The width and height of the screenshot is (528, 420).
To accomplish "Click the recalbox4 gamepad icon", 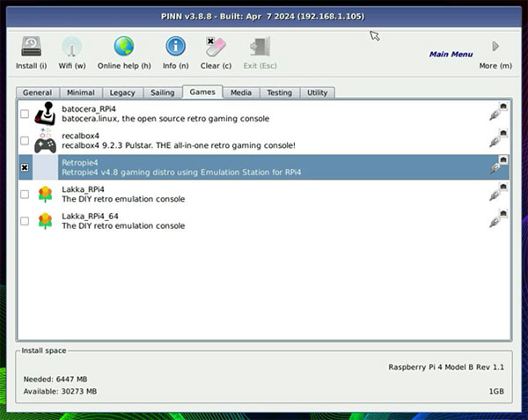I will point(45,139).
